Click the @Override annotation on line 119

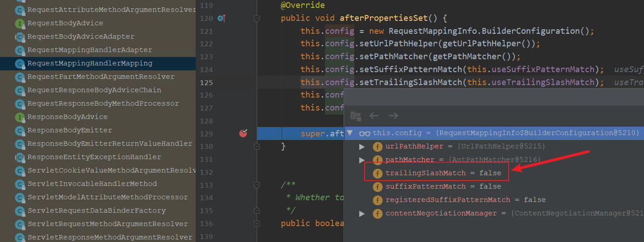tap(303, 5)
